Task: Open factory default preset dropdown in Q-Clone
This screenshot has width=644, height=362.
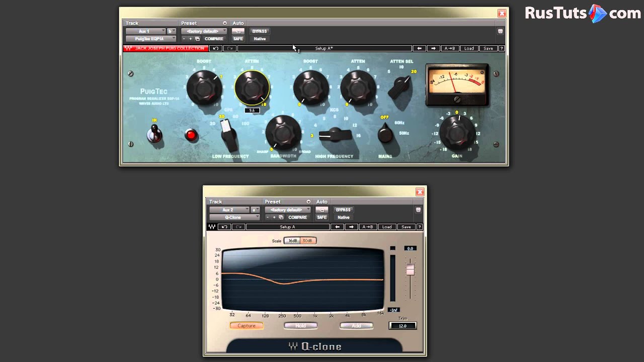Action: coord(287,210)
